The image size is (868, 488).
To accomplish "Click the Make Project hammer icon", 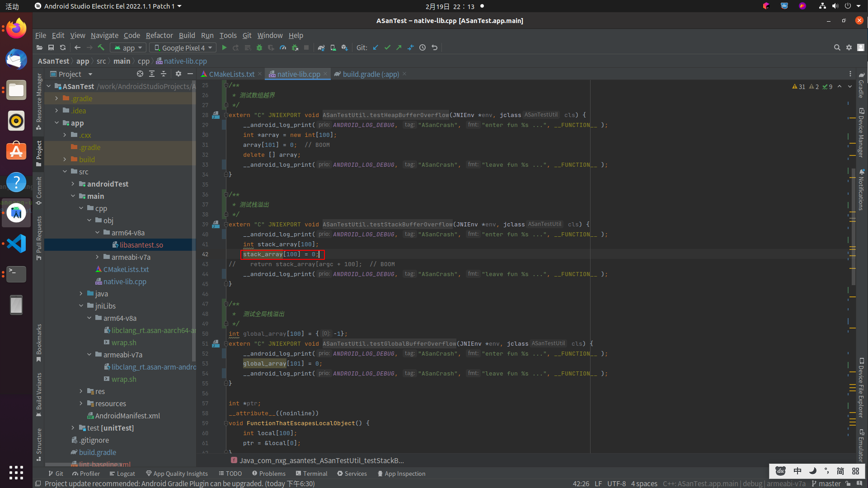I will pyautogui.click(x=101, y=47).
